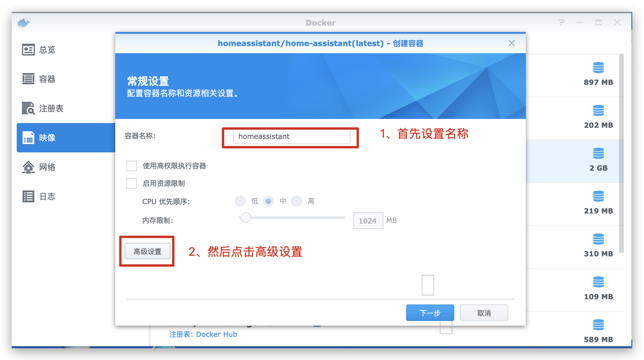Screen dimensions: 644x360
Task: Select the 映像 image sidebar icon
Action: tap(28, 138)
